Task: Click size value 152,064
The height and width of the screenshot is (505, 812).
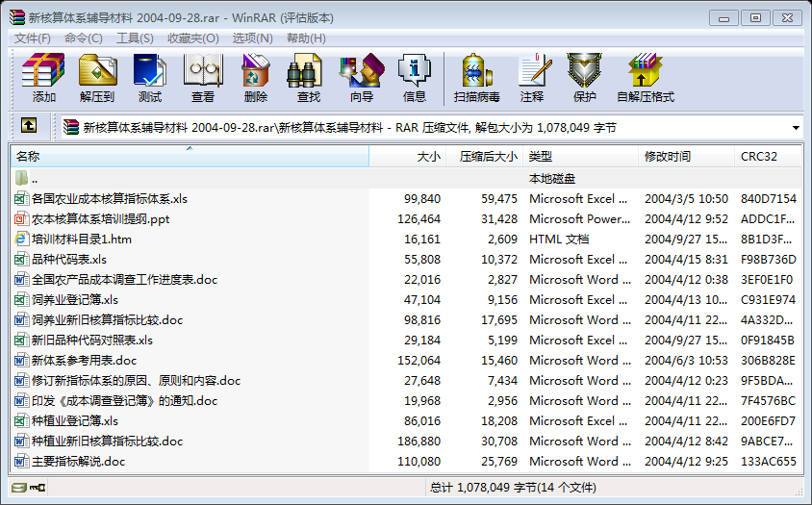Action: pos(419,360)
